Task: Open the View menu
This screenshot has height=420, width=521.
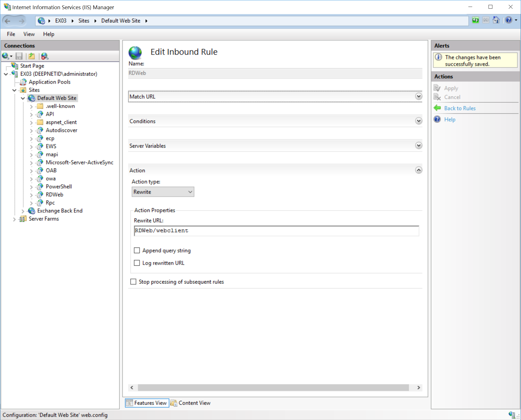Action: coord(29,34)
